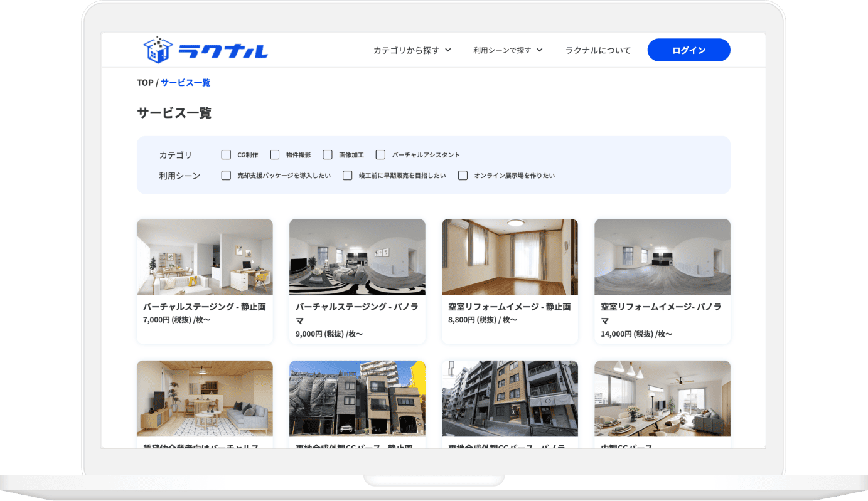Click the ログイン button
Viewport: 868px width, 501px height.
pos(689,50)
